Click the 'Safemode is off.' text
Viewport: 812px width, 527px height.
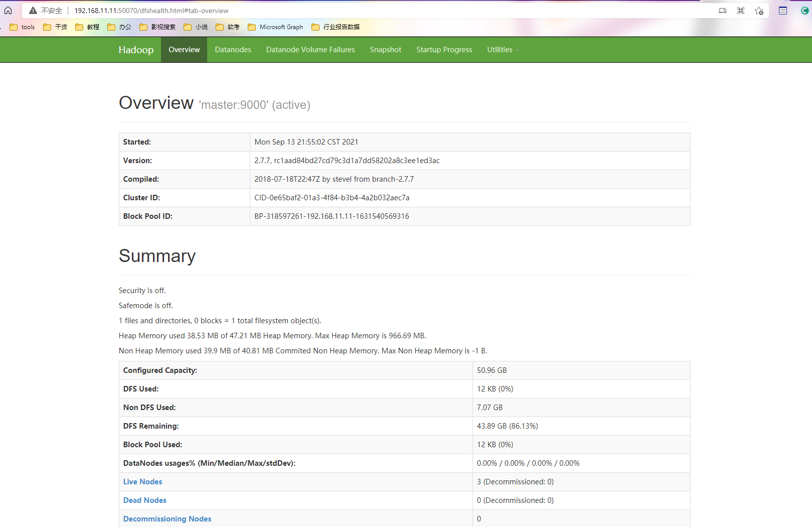coord(145,306)
